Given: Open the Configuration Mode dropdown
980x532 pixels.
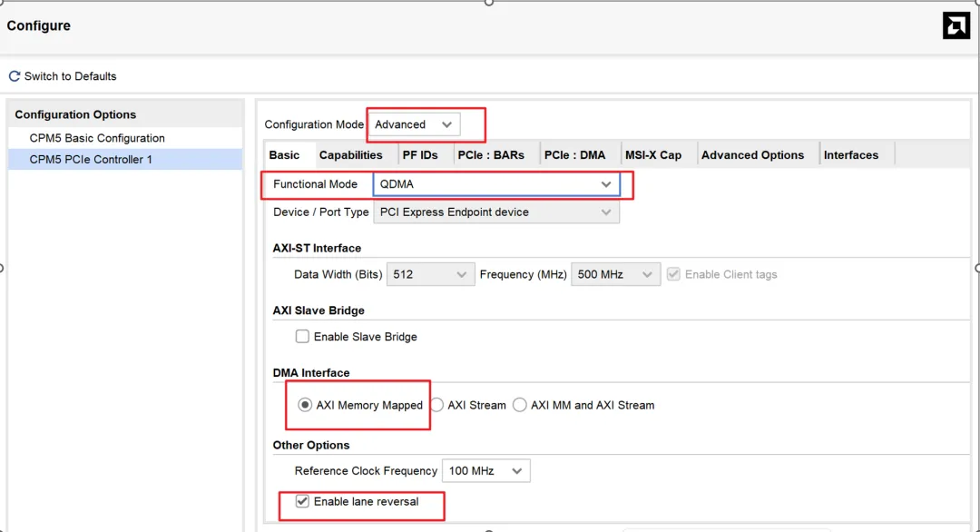Looking at the screenshot, I should click(x=414, y=124).
